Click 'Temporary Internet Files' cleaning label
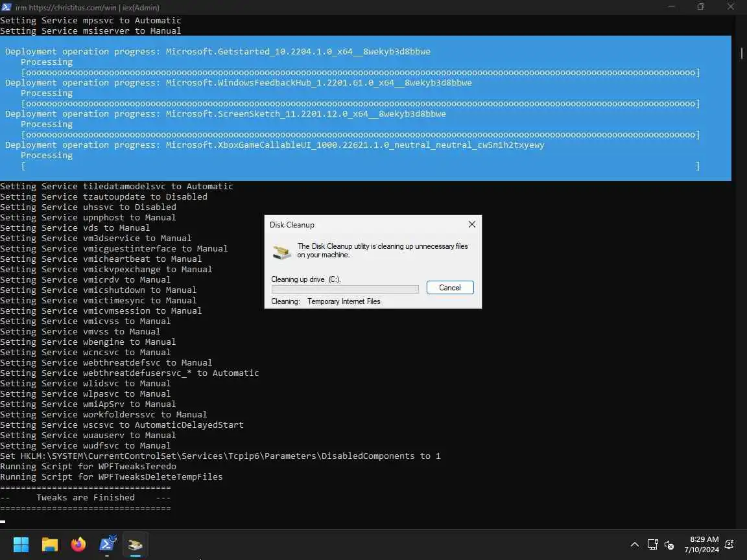The image size is (747, 560). (x=344, y=301)
